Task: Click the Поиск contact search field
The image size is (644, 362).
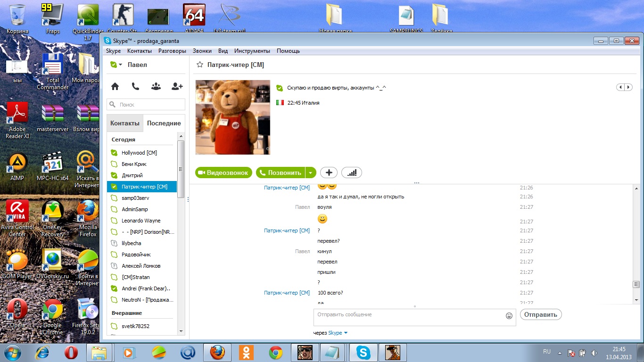Action: point(146,104)
